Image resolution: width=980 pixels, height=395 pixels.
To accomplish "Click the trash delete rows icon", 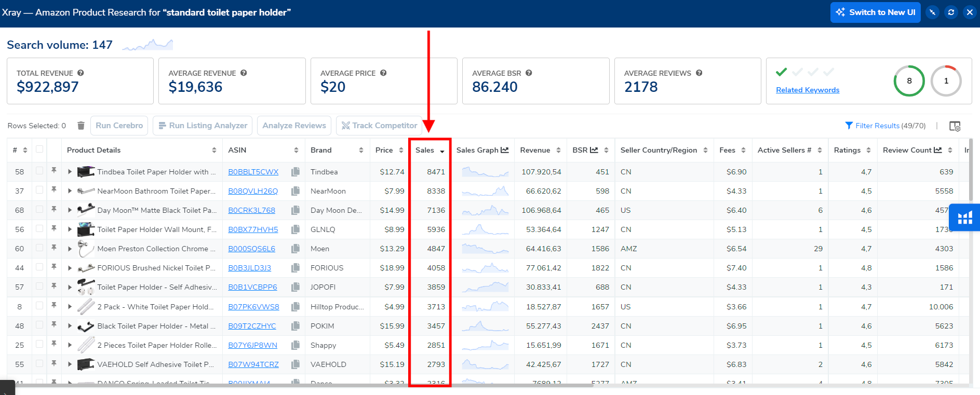I will pos(81,126).
